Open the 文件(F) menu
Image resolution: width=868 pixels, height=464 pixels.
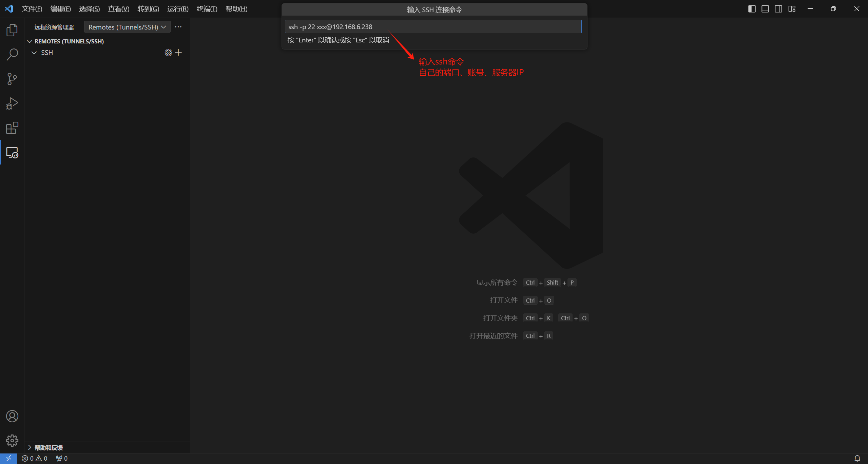tap(32, 9)
